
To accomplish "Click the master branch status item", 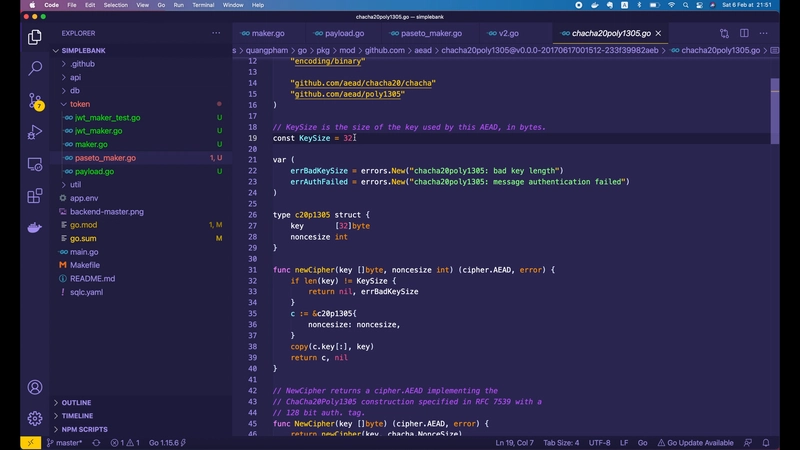I will (64, 443).
